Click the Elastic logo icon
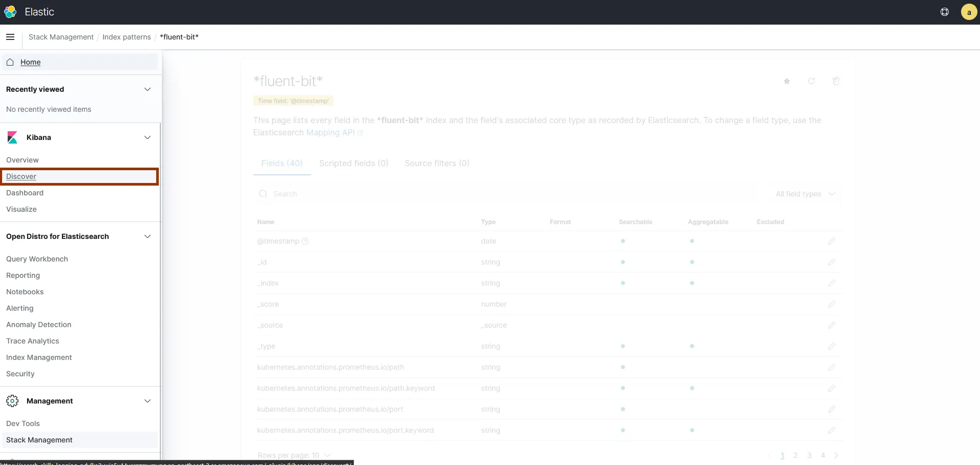 (10, 12)
